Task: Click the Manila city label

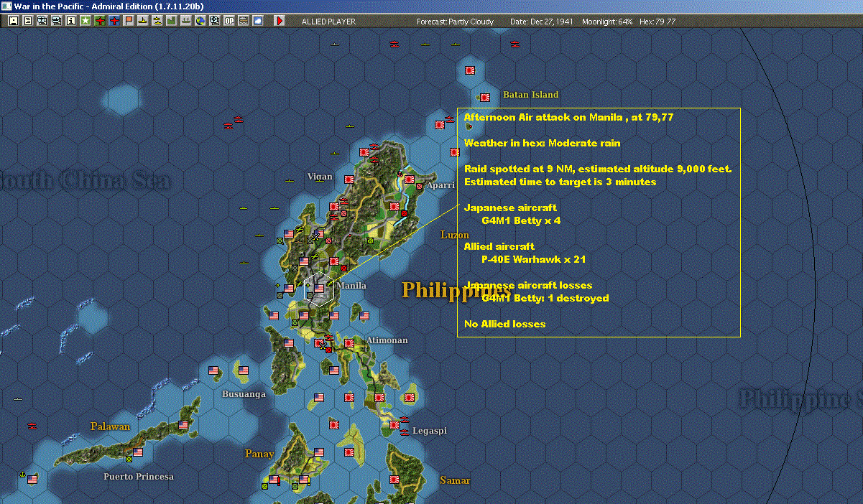Action: point(351,286)
